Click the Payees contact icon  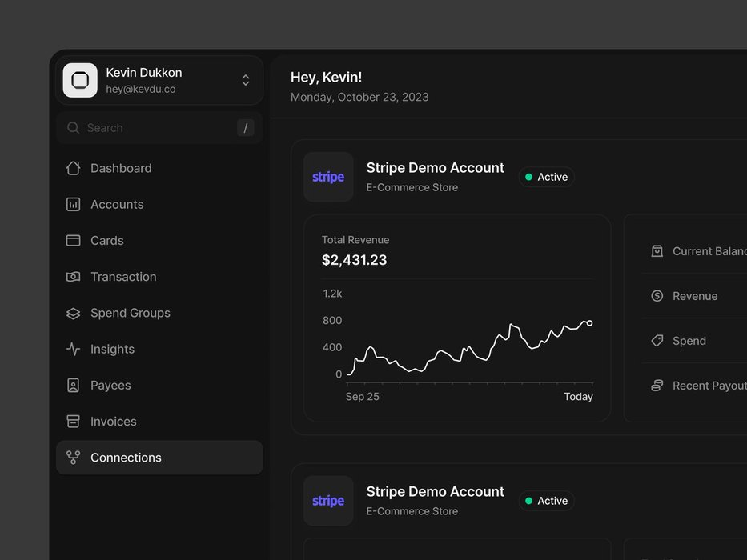click(73, 386)
